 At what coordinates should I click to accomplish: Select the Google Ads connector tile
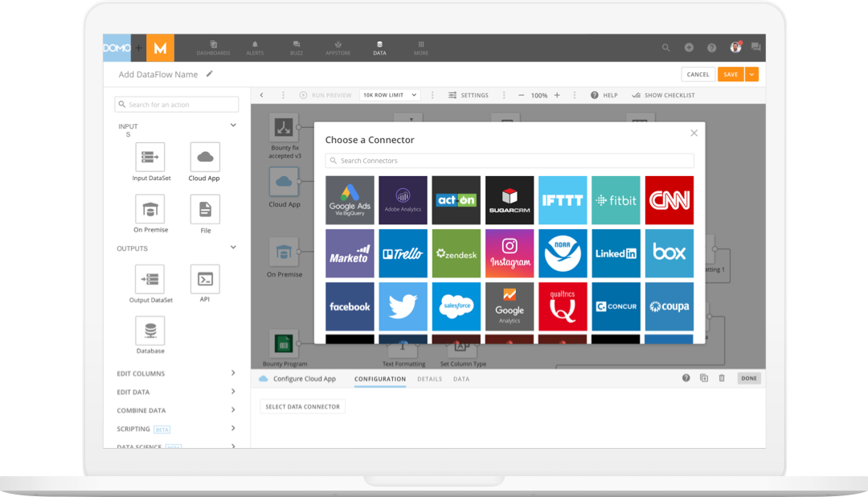pyautogui.click(x=350, y=200)
